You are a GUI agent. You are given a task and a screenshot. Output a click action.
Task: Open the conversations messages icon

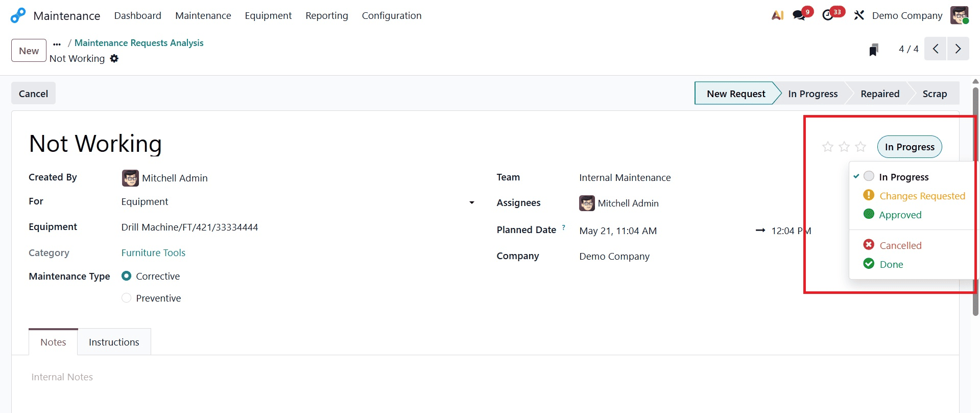(799, 15)
